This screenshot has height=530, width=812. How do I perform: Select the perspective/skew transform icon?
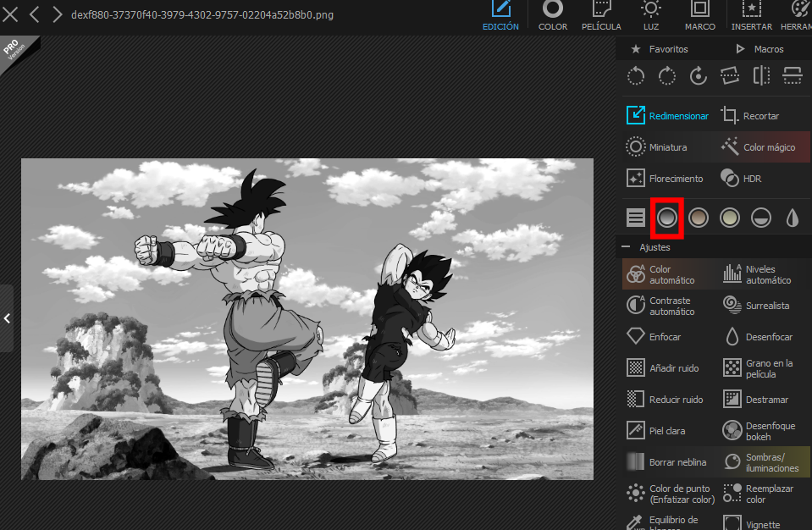point(730,76)
